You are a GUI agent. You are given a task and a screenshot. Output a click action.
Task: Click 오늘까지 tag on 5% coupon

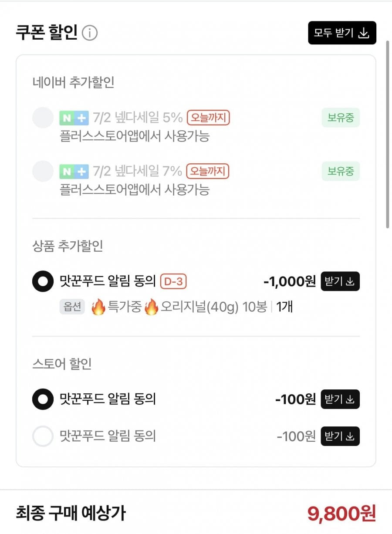click(x=208, y=118)
